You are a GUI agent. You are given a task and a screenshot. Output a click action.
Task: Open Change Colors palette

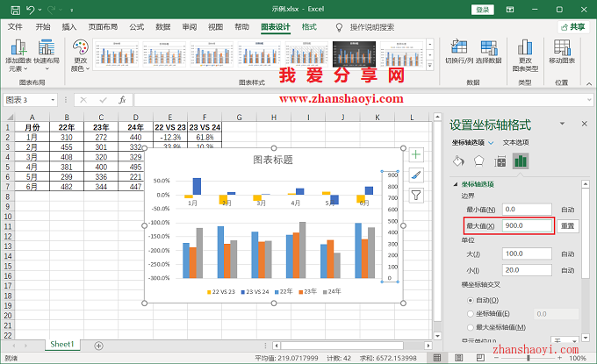(x=81, y=56)
